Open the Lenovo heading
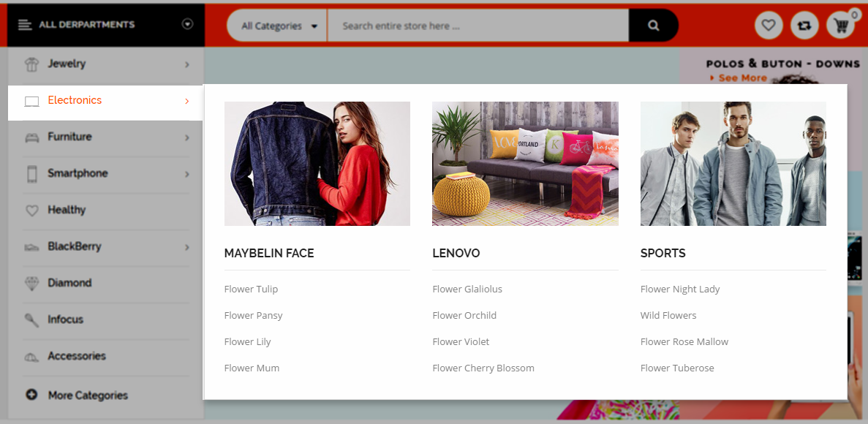 (x=456, y=254)
